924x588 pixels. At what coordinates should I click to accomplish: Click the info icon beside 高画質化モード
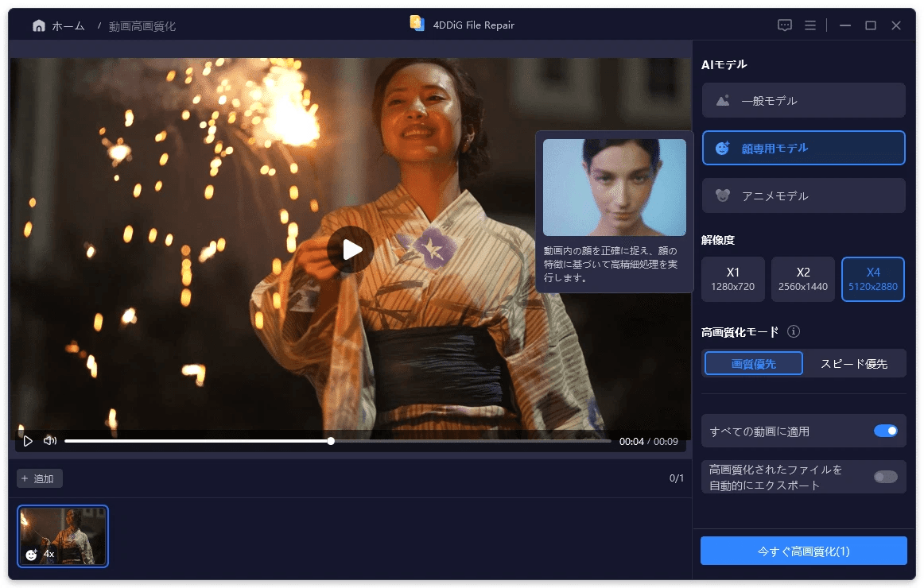[793, 331]
